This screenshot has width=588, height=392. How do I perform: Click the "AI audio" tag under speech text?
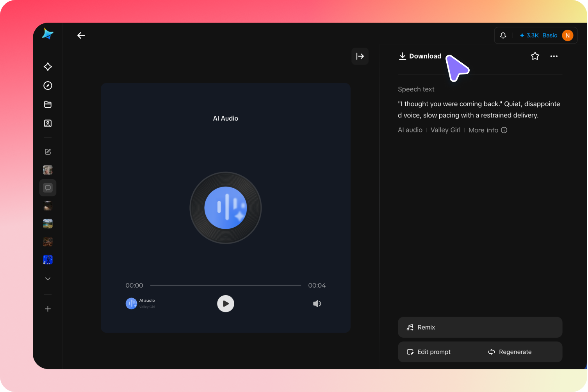pyautogui.click(x=410, y=130)
